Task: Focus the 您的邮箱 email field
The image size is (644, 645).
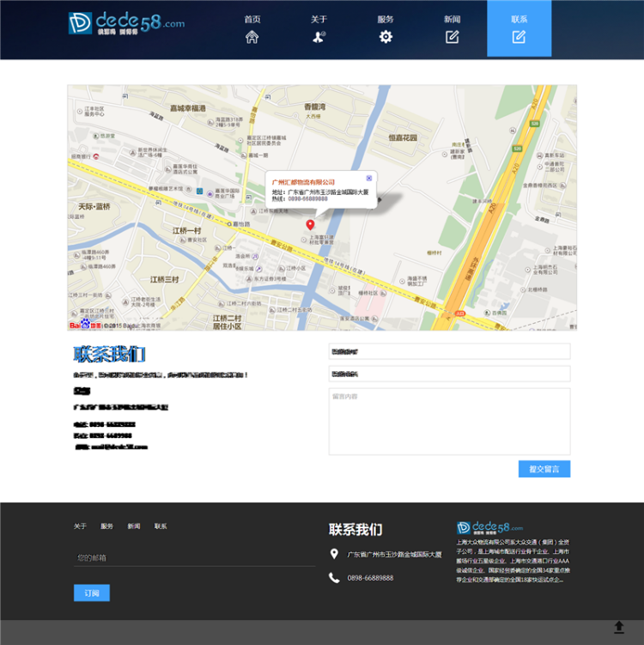Action: pos(195,557)
